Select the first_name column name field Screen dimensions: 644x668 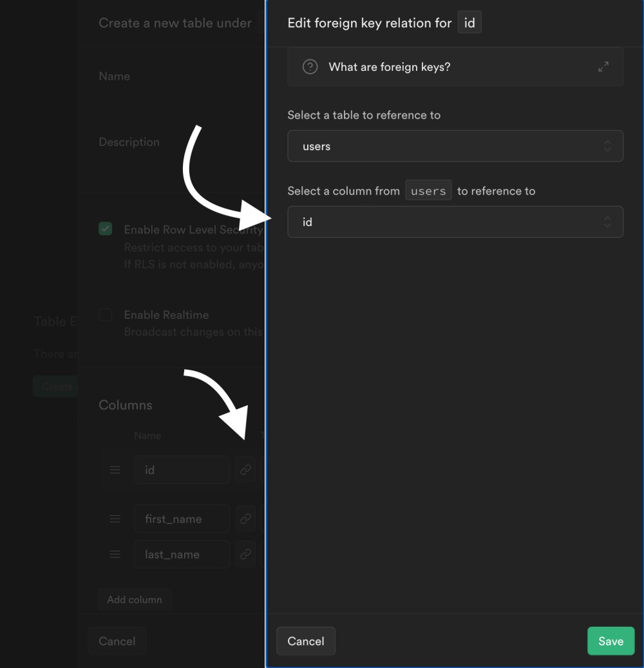click(182, 519)
